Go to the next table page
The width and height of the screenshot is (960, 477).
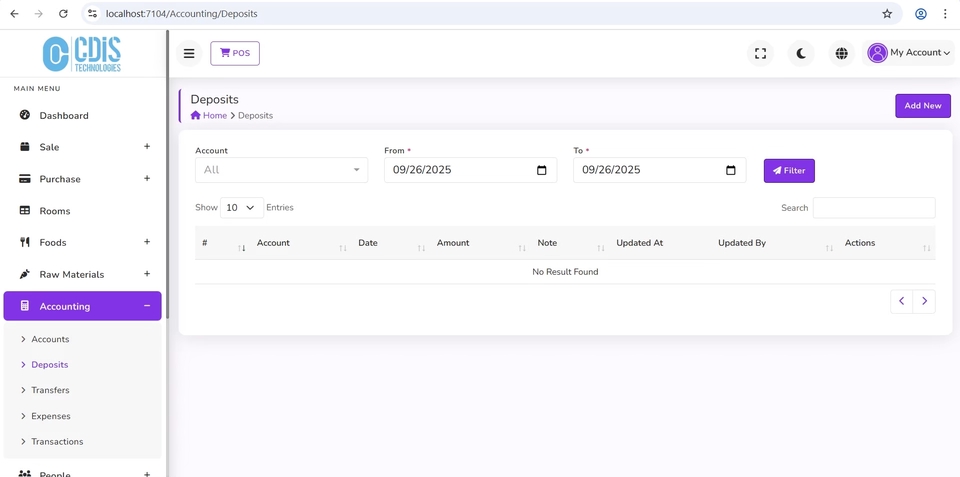tap(924, 301)
